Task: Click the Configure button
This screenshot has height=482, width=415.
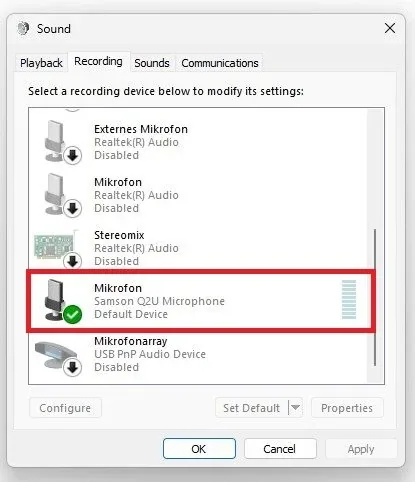Action: click(65, 408)
